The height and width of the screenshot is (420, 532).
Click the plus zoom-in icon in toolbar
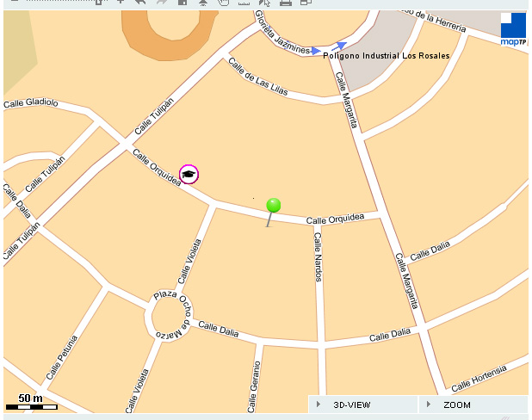(121, 3)
